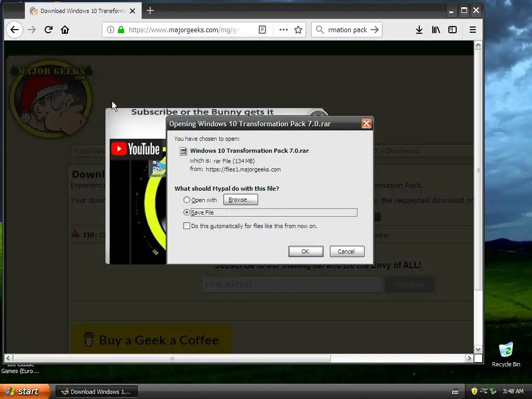
Task: Close the Download Windows 10 Transformation tab
Action: (132, 11)
